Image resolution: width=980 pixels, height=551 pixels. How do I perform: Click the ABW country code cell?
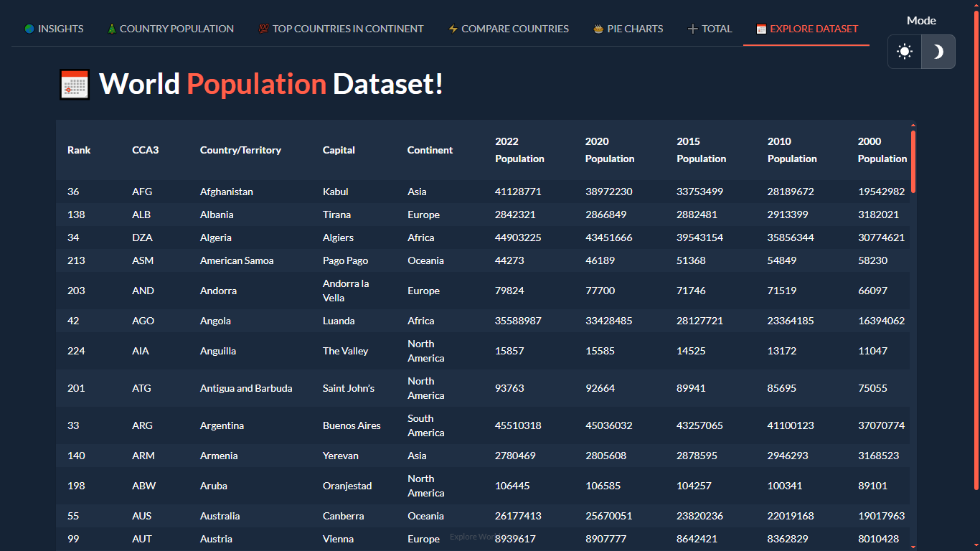coord(143,486)
